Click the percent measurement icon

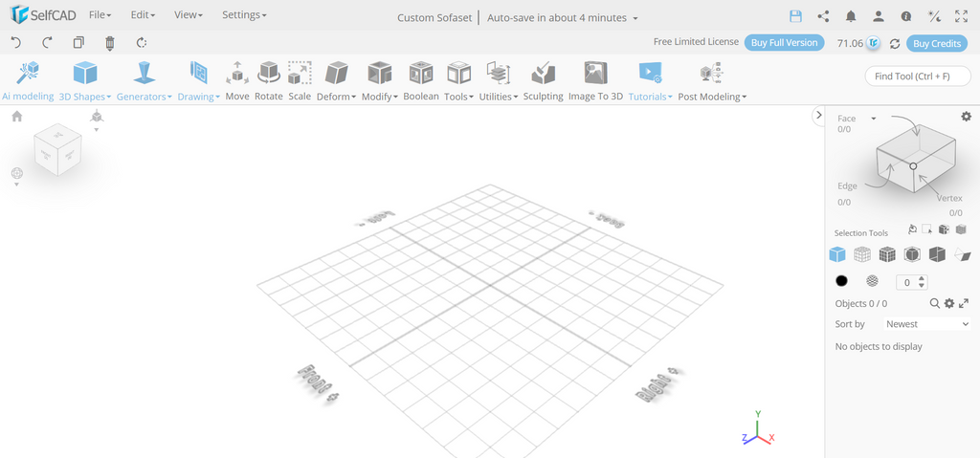click(934, 16)
